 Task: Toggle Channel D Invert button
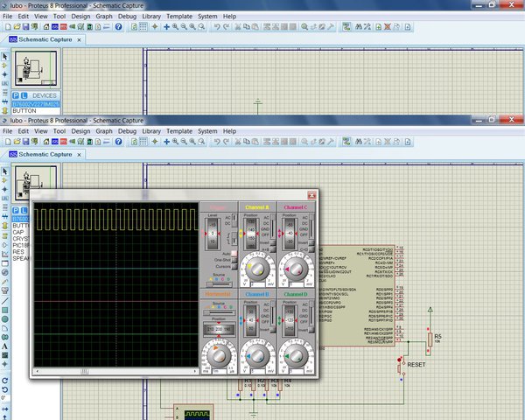(311, 330)
